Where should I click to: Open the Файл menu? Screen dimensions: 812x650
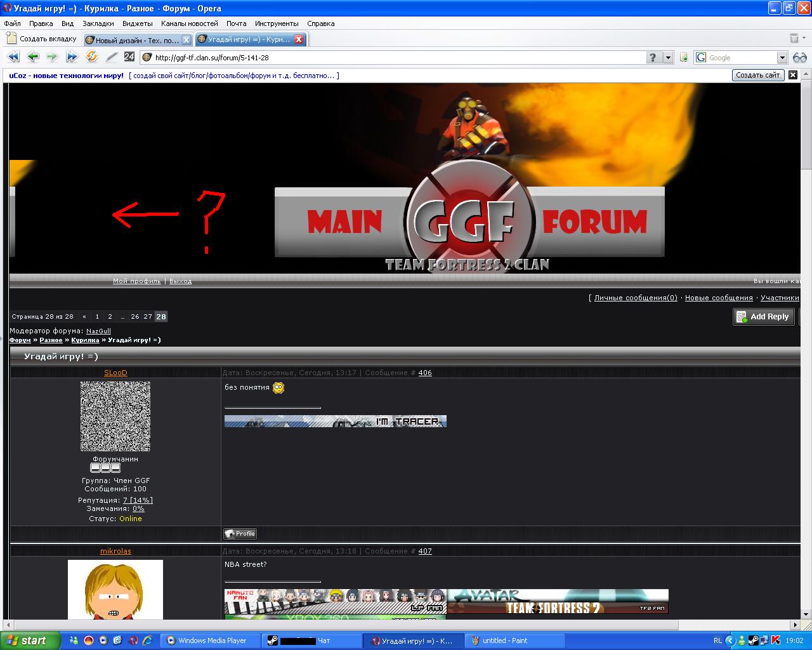click(12, 23)
